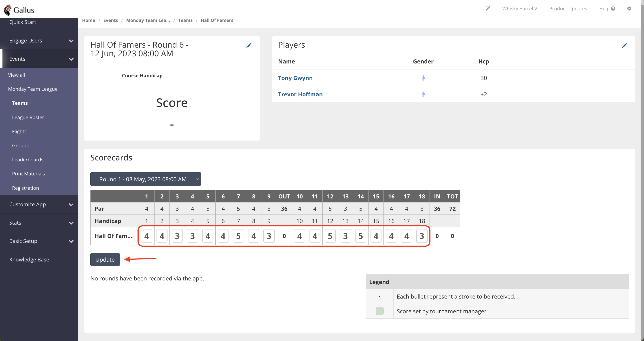Open Knowledge Base from sidebar

[29, 260]
